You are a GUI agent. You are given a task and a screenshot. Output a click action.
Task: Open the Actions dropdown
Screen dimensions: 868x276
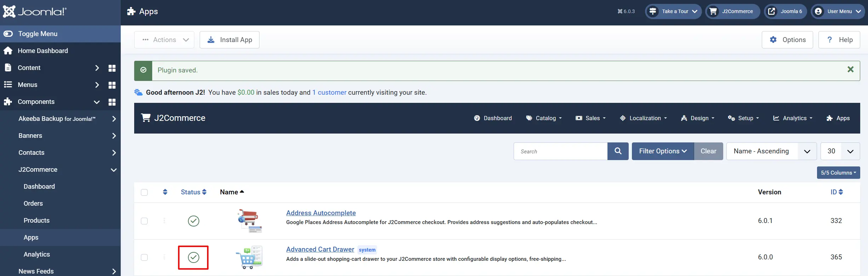click(x=164, y=40)
